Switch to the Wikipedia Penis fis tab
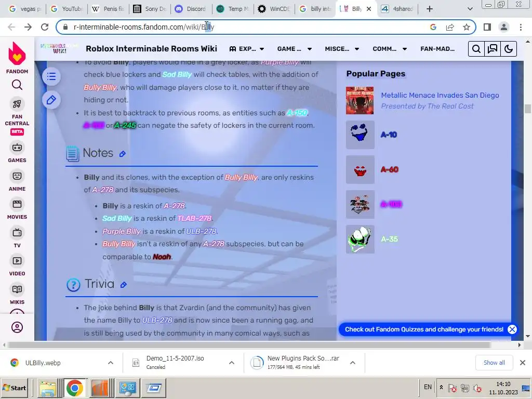Screen dimensions: 532x399 (108, 9)
